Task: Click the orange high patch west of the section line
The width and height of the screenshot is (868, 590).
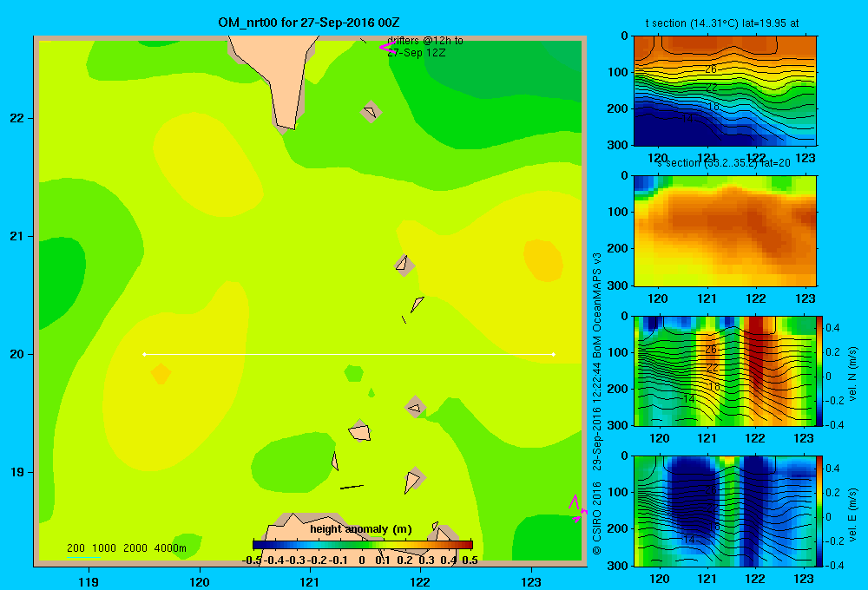Action: (x=161, y=374)
